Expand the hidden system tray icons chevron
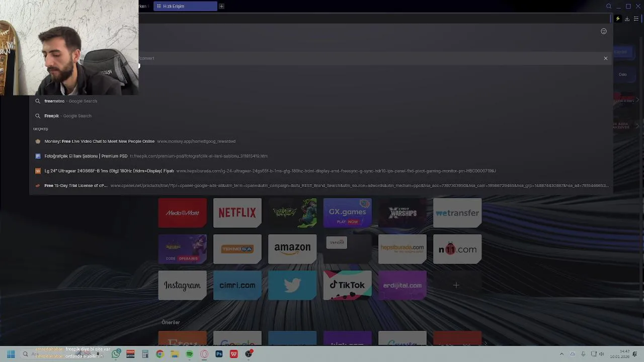 561,354
